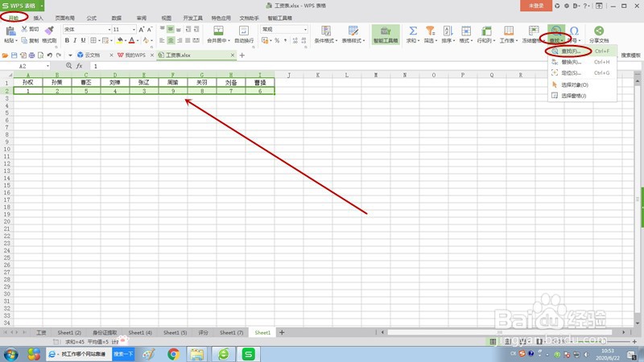Toggle Bold formatting
The image size is (644, 362).
pos(67,40)
